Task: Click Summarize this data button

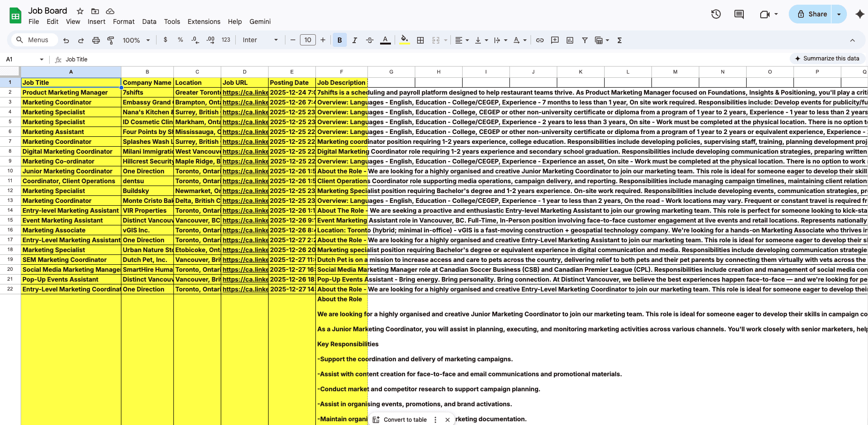Action: point(827,59)
